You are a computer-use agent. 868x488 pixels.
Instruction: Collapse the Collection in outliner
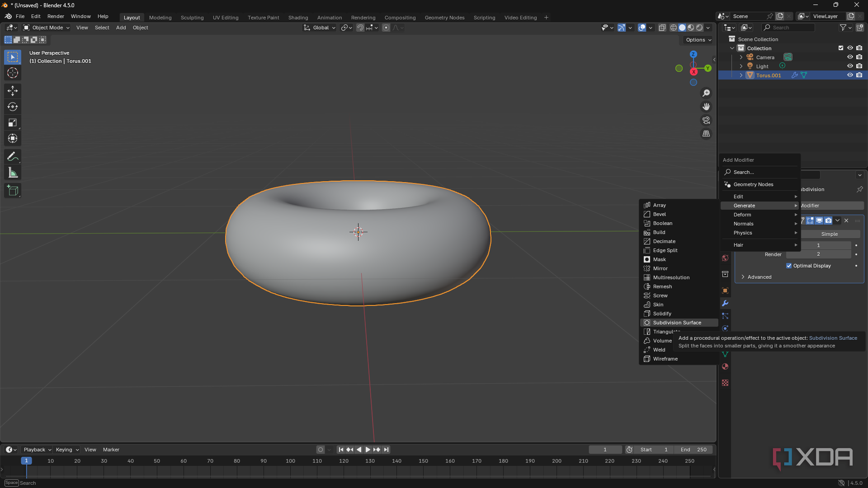pos(732,48)
